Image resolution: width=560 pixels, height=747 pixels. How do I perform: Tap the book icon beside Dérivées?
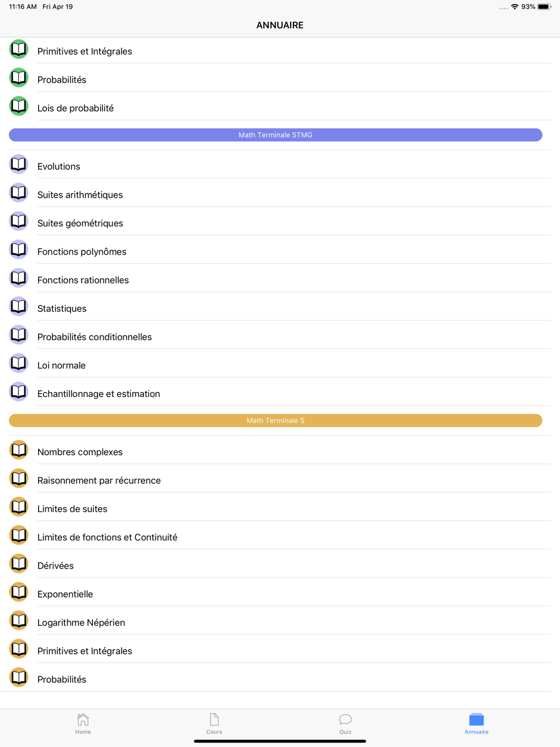point(18,563)
